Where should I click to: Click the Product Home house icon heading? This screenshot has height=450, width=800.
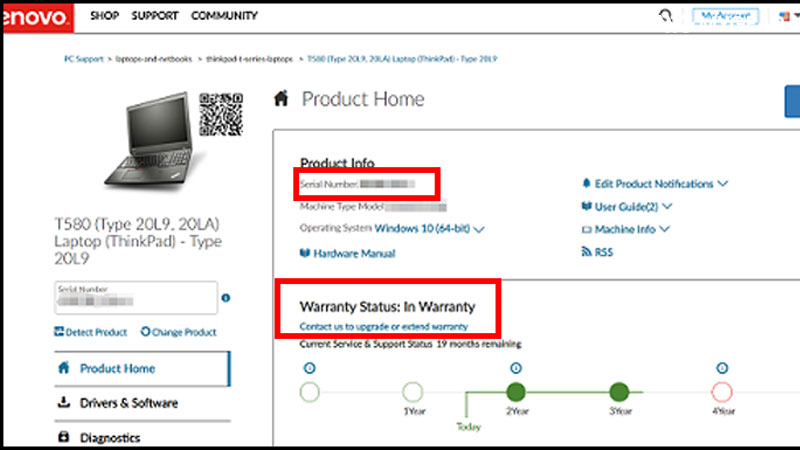(281, 98)
